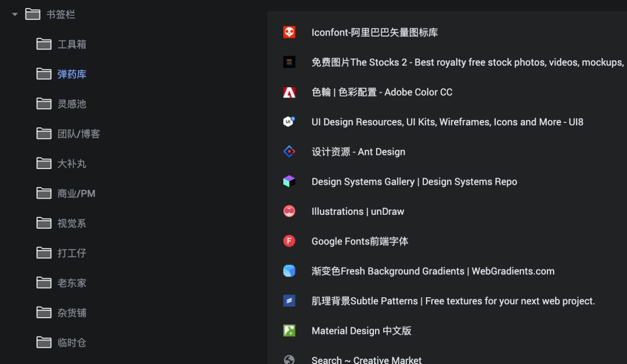
Task: Open the 打工仔 folder label
Action: [72, 253]
